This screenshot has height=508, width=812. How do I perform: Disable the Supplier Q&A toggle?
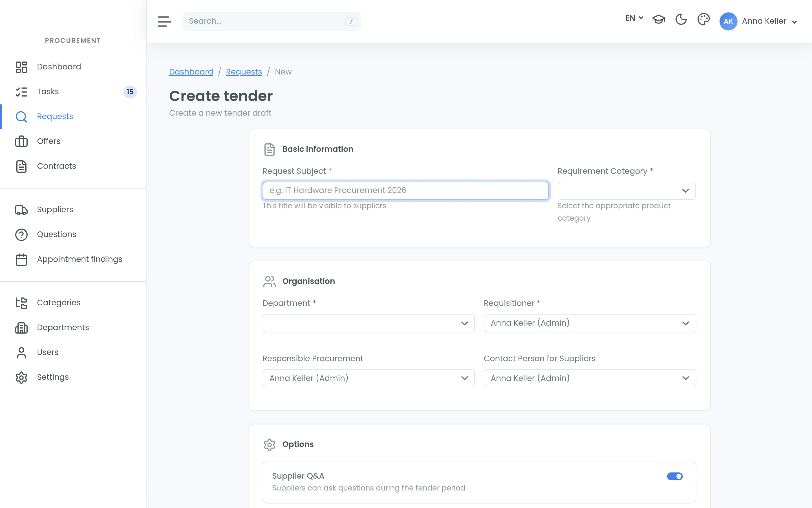675,476
